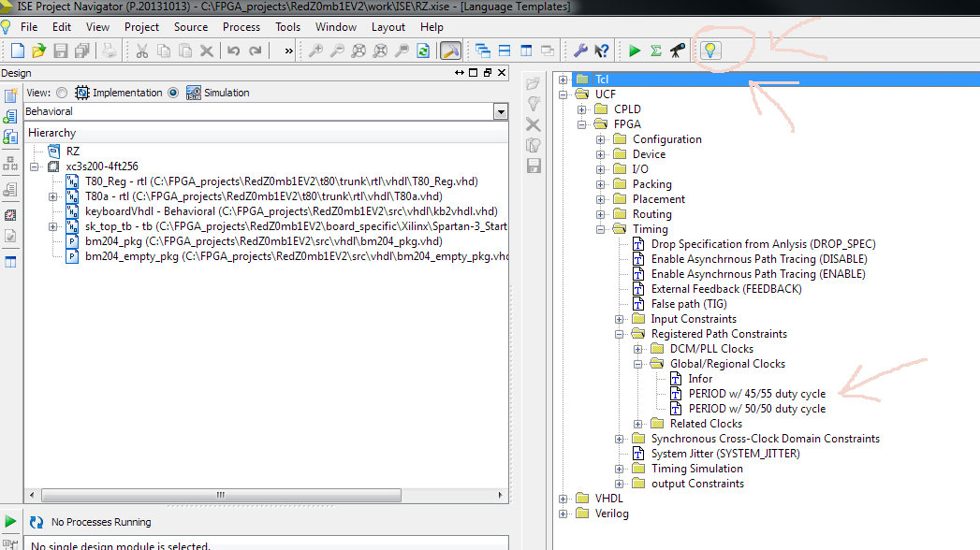980x550 pixels.
Task: Click the hierarchy scrollbar left arrow
Action: pyautogui.click(x=32, y=495)
